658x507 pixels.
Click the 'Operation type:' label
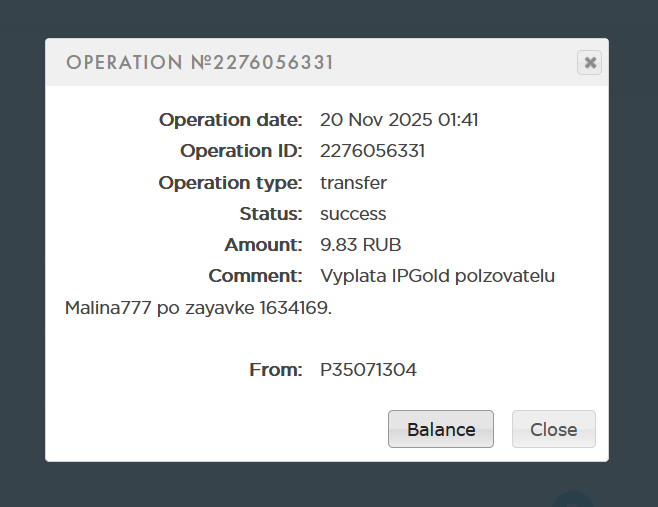click(230, 183)
